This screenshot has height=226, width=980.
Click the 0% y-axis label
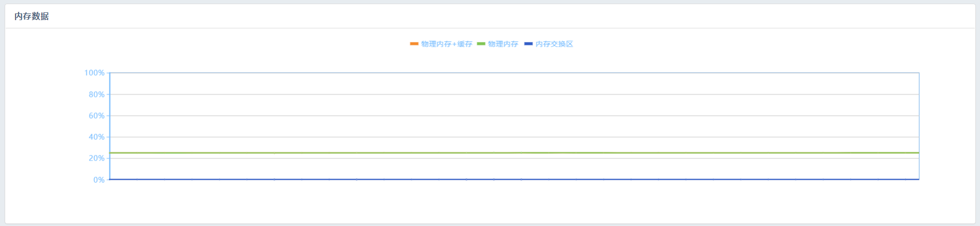point(99,180)
